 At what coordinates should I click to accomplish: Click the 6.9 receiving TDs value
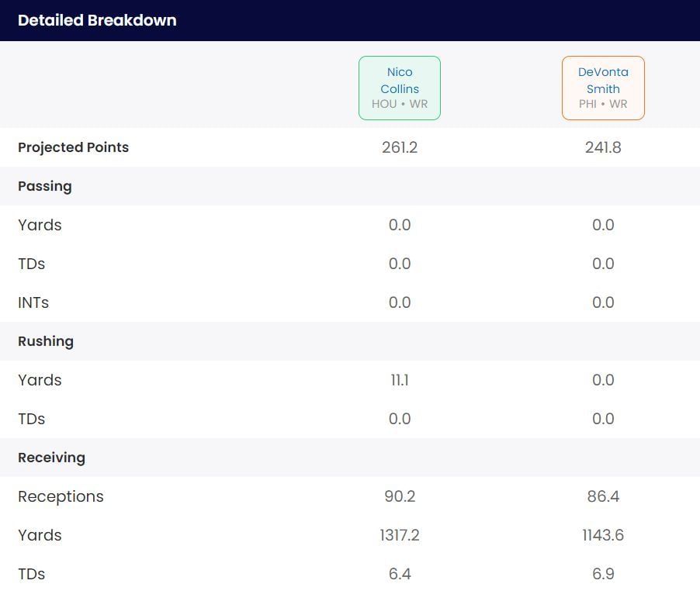[x=603, y=574]
